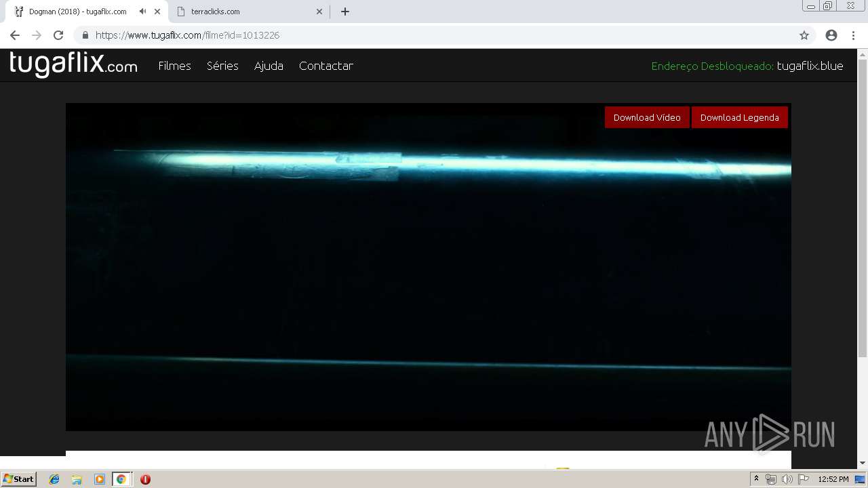868x488 pixels.
Task: Go to tugaflix.com home logo
Action: [73, 64]
